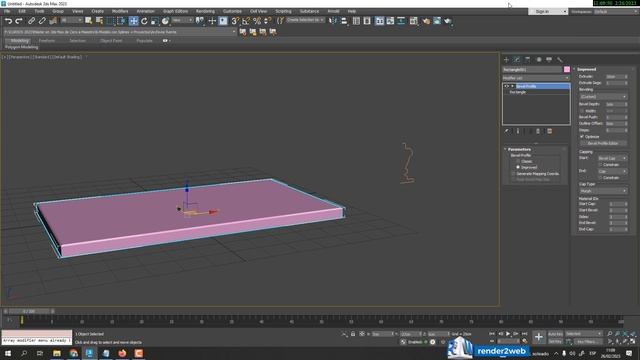Viewport: 640px width, 360px height.
Task: Open the reference coordinate system dropdown
Action: (182, 20)
